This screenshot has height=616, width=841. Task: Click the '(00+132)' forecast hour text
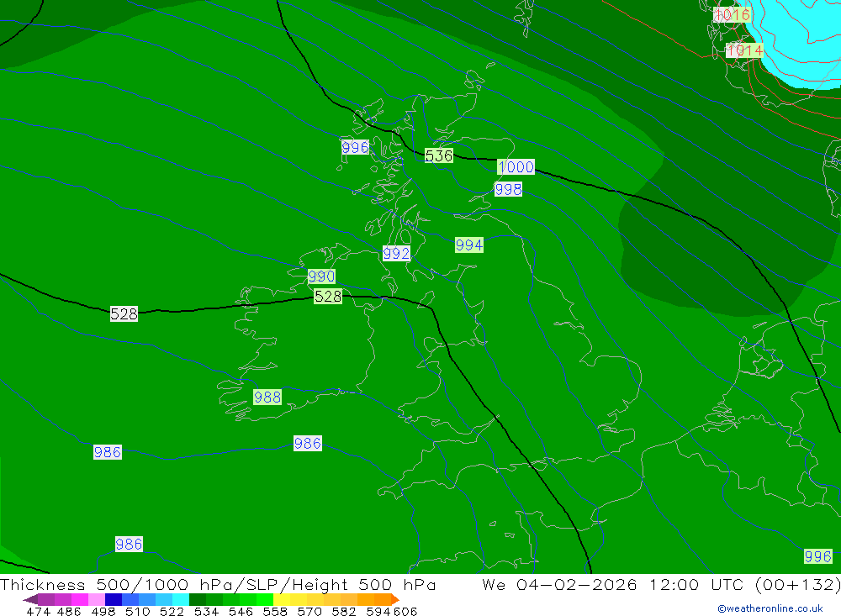pos(797,584)
